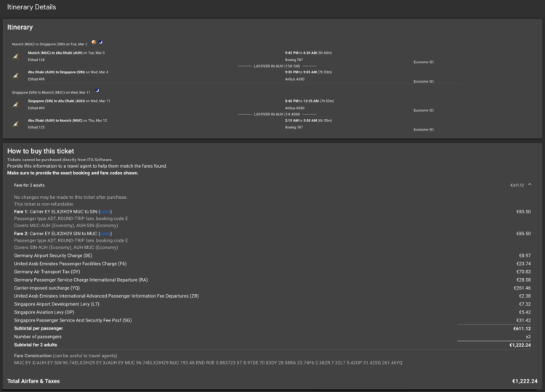Click the Carrier-imposed surcharge (YQ) row
This screenshot has height=392, width=545.
tap(272, 288)
